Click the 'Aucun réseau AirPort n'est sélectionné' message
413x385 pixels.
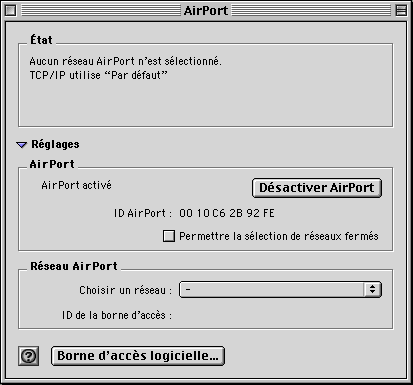tap(125, 61)
